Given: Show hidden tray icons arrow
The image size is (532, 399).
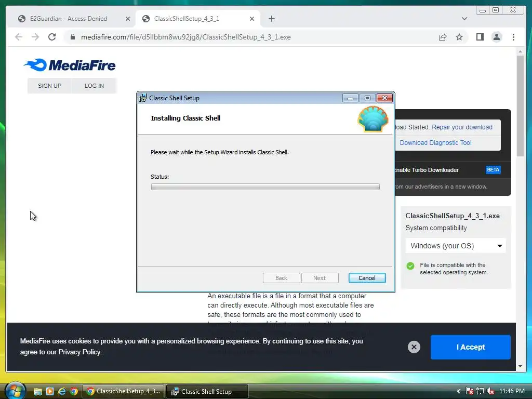Looking at the screenshot, I should [x=458, y=391].
